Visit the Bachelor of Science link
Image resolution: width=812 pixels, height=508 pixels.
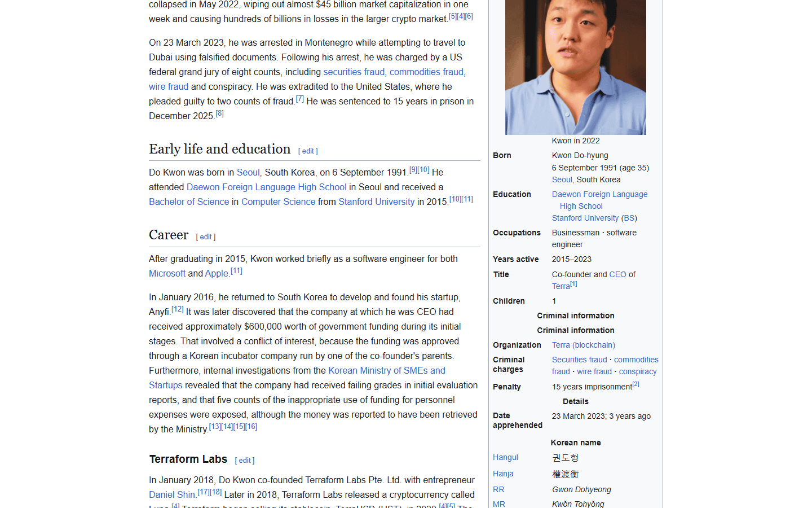point(189,202)
